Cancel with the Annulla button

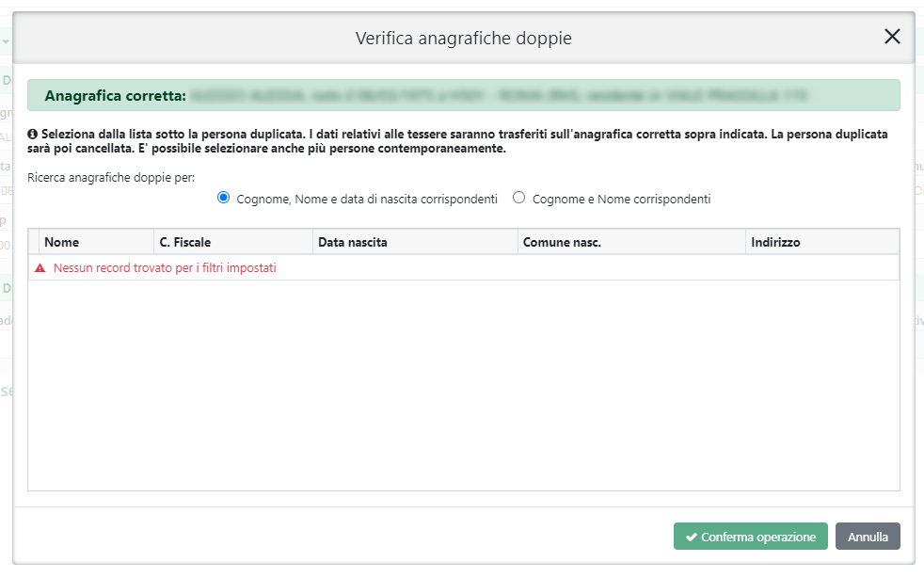coord(868,537)
